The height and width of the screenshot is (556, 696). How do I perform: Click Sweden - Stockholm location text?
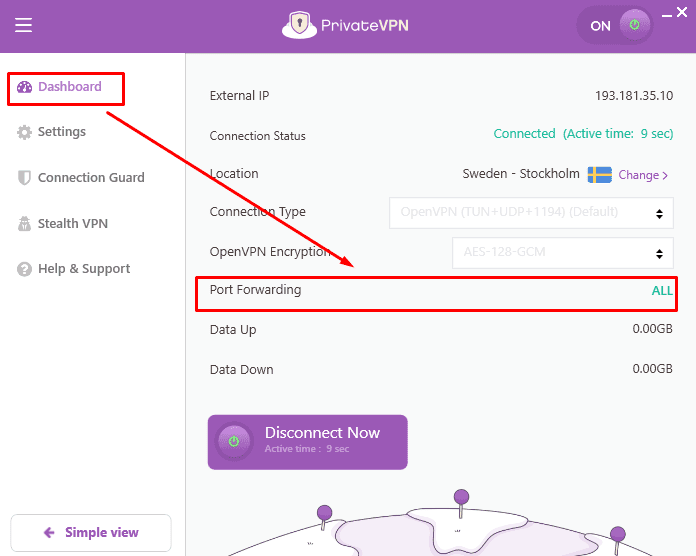(x=521, y=174)
